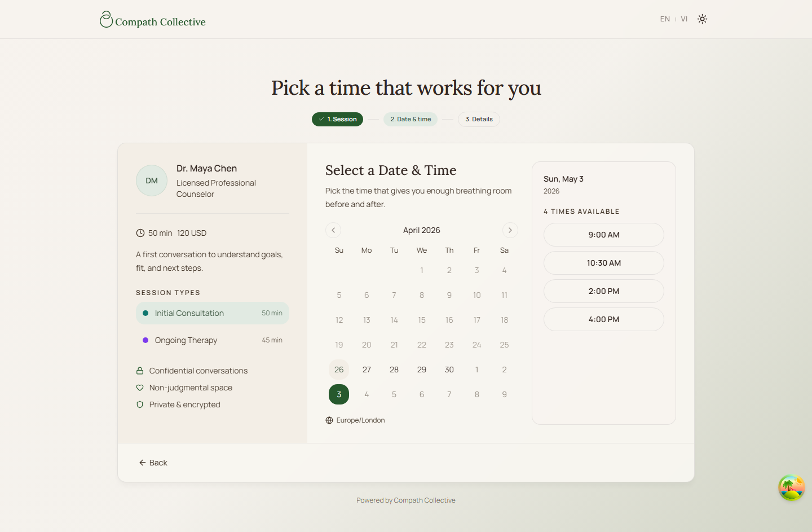Switch language to VI
This screenshot has width=812, height=532.
[684, 19]
